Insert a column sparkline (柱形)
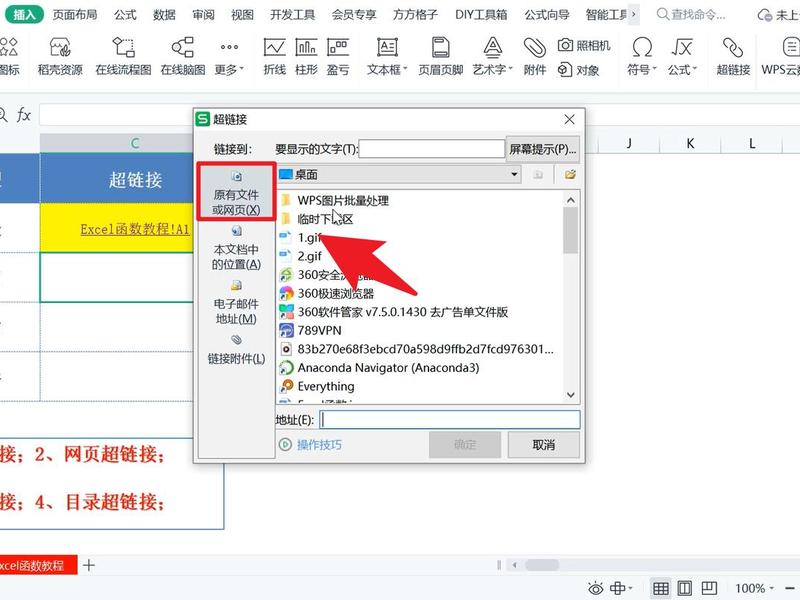 pyautogui.click(x=306, y=56)
